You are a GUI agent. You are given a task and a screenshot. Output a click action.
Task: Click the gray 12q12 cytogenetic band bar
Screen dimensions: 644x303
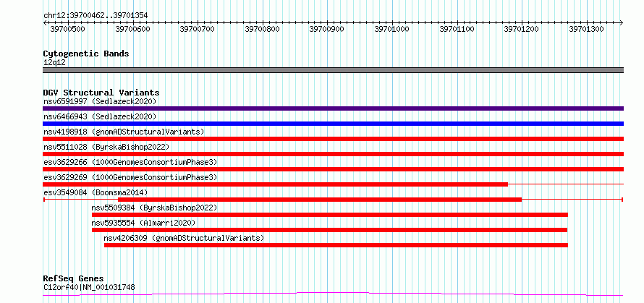pos(333,70)
